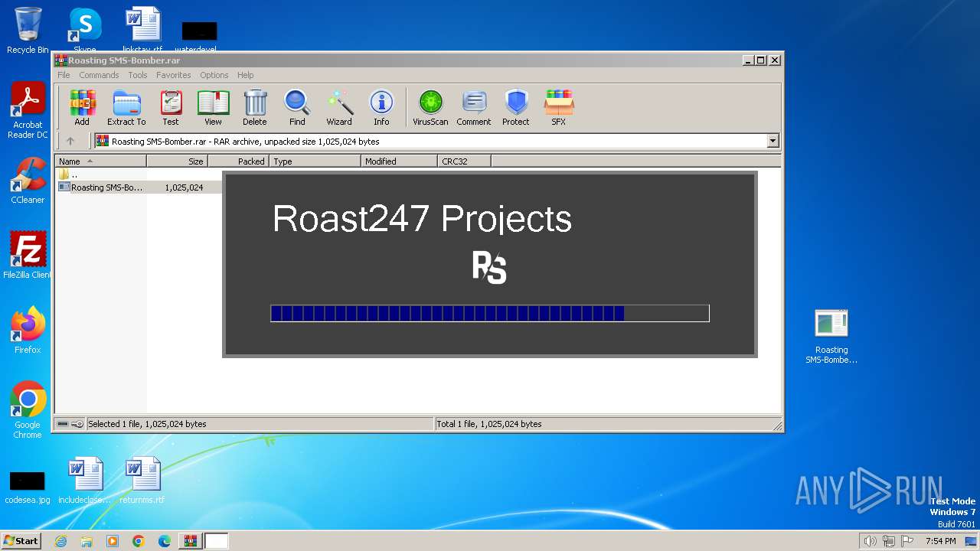
Task: Open Skype desktop shortcut
Action: [x=85, y=31]
